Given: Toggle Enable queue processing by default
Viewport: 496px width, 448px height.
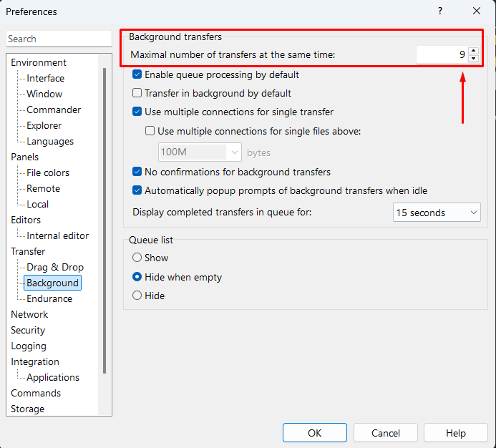Looking at the screenshot, I should click(x=137, y=74).
